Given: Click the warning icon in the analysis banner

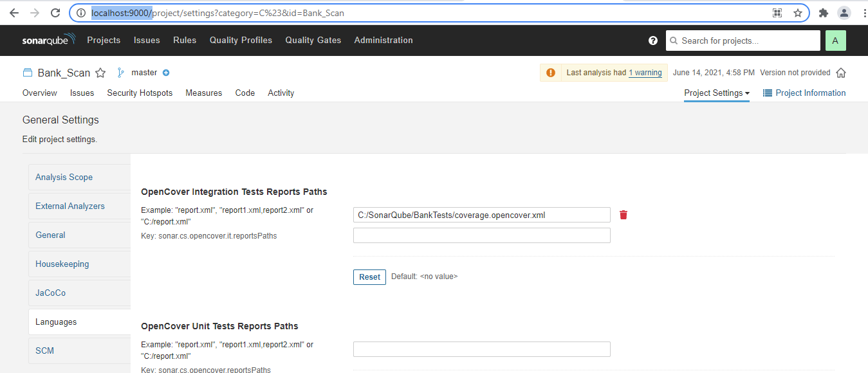Looking at the screenshot, I should pos(551,72).
